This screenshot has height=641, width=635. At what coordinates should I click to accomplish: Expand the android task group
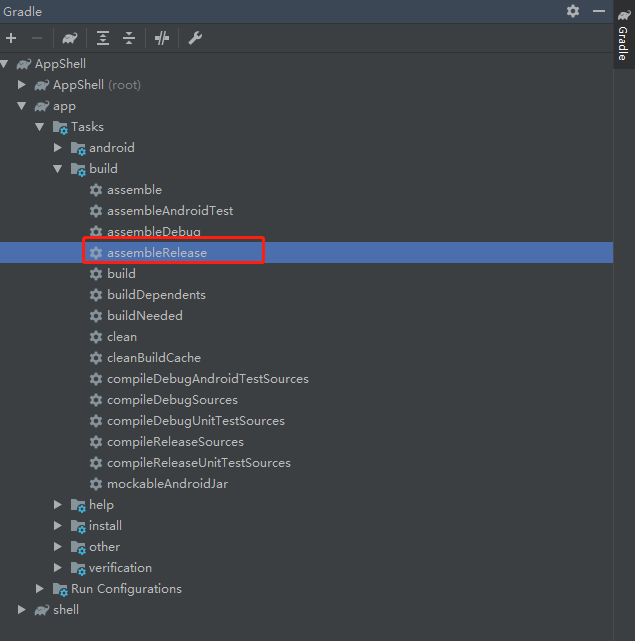click(58, 148)
